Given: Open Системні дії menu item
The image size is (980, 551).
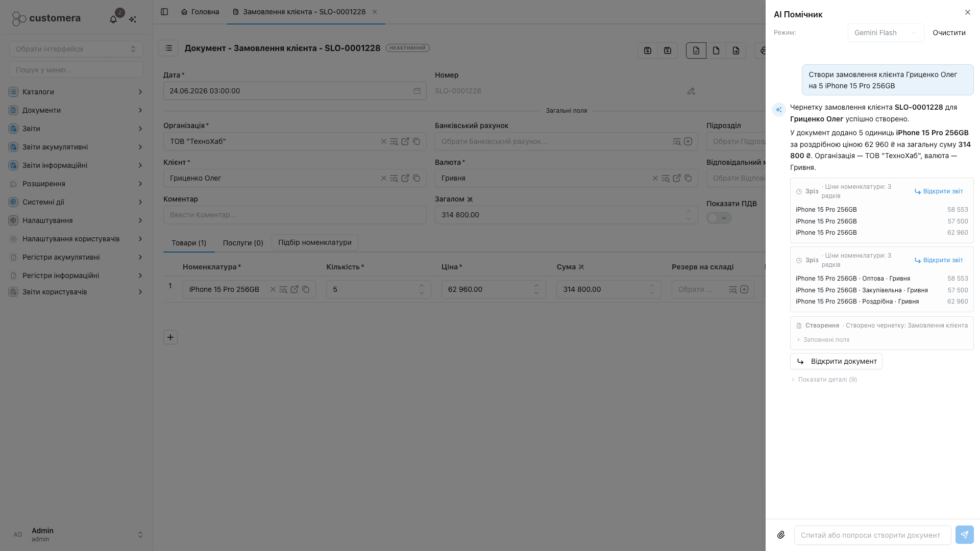Looking at the screenshot, I should (76, 202).
